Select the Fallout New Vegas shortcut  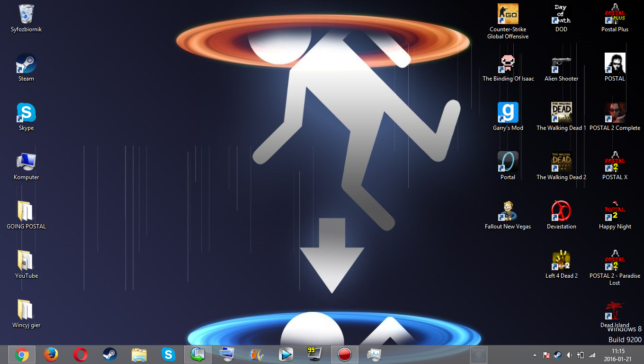pyautogui.click(x=508, y=215)
